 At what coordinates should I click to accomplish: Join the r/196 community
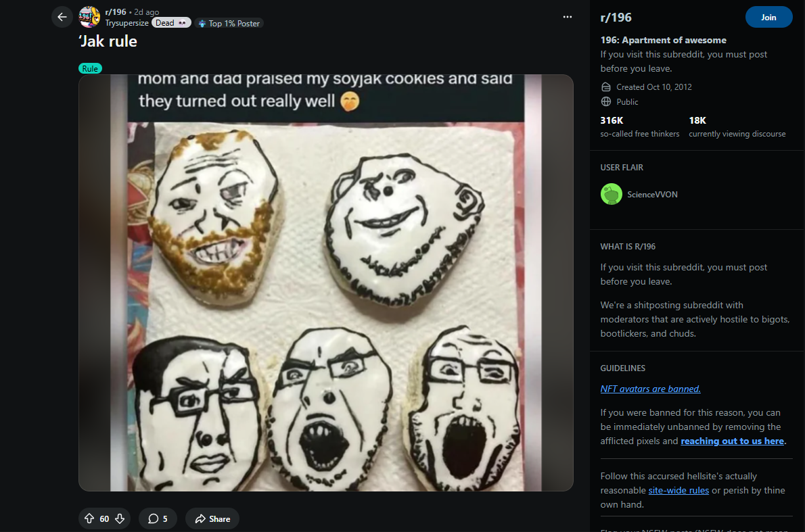pos(768,18)
